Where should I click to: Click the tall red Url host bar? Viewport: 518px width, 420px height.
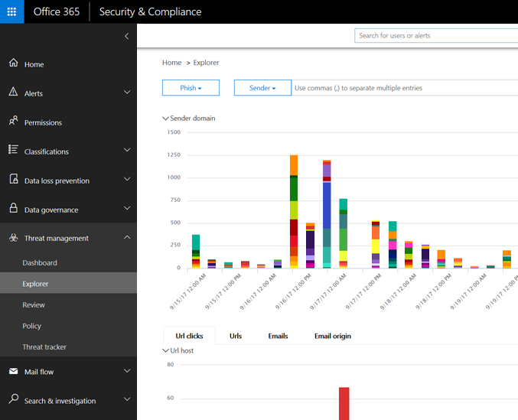[x=344, y=403]
